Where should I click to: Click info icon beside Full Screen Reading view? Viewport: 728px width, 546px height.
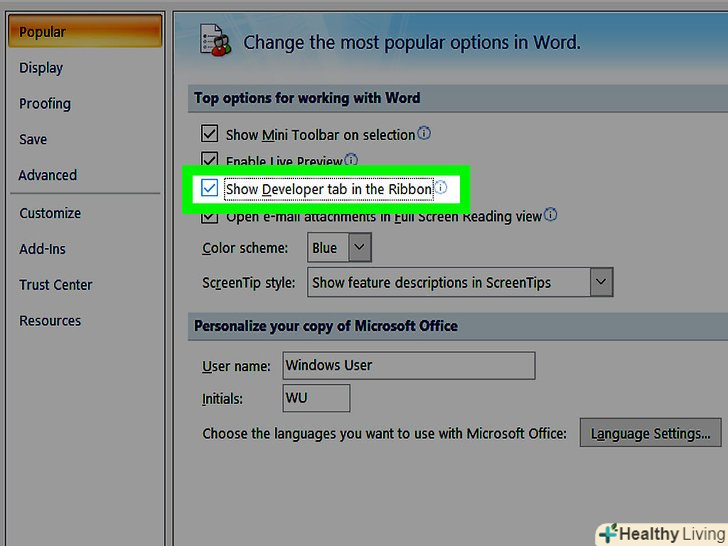coord(551,214)
